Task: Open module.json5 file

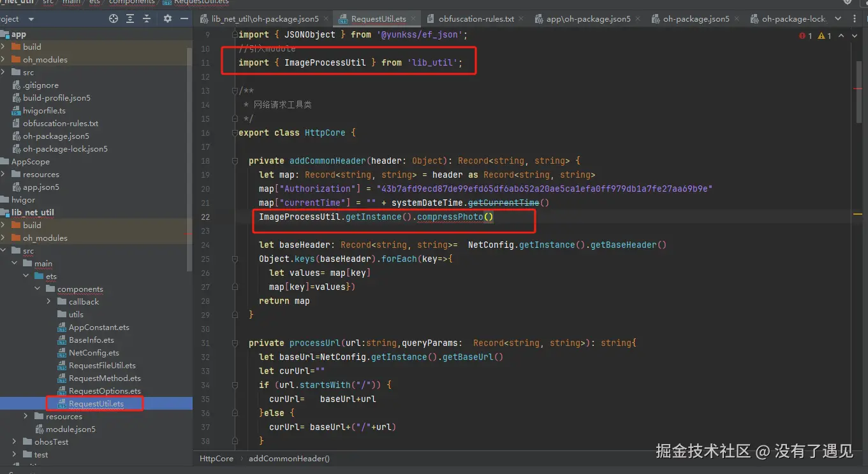Action: coord(70,429)
